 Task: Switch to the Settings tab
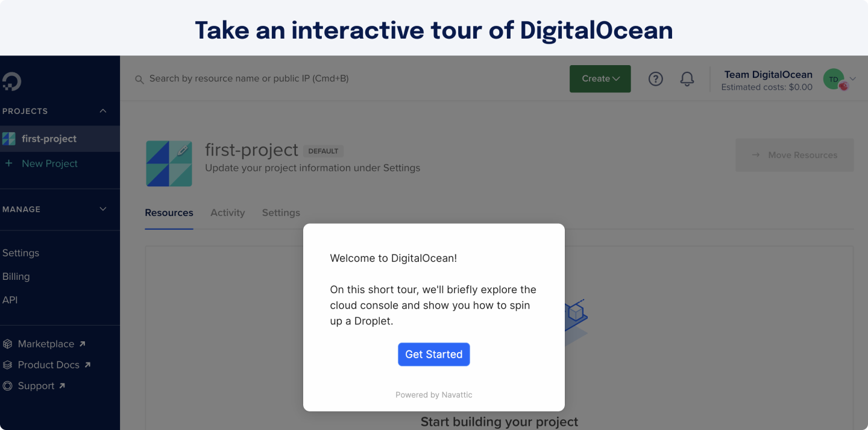click(x=281, y=213)
